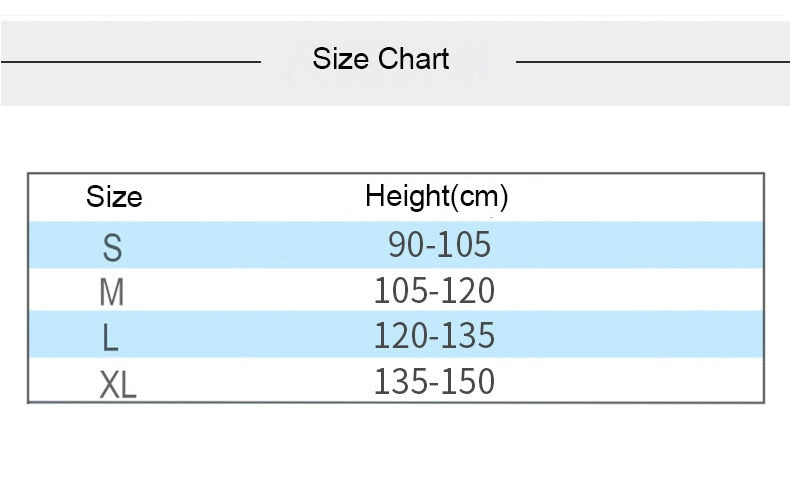
Task: Click the number 135 in L row
Action: (x=467, y=336)
